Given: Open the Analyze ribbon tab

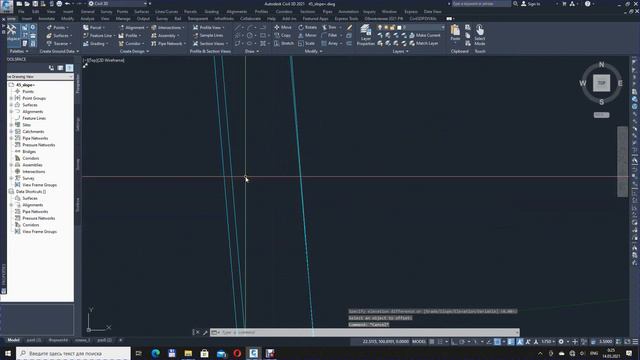Looking at the screenshot, I should pyautogui.click(x=87, y=18).
